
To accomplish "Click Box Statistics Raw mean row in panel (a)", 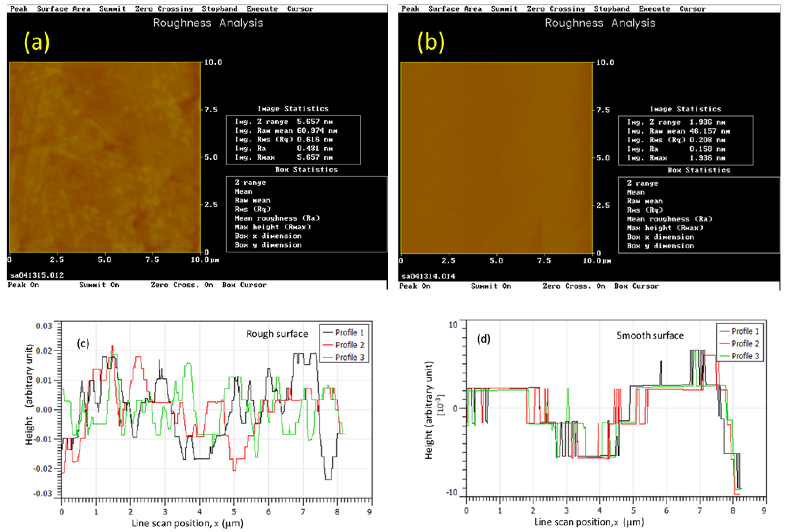I will click(253, 201).
